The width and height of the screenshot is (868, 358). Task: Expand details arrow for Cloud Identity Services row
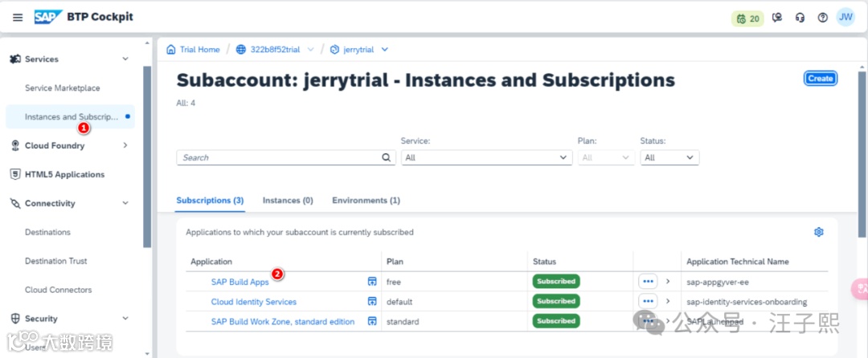click(668, 301)
